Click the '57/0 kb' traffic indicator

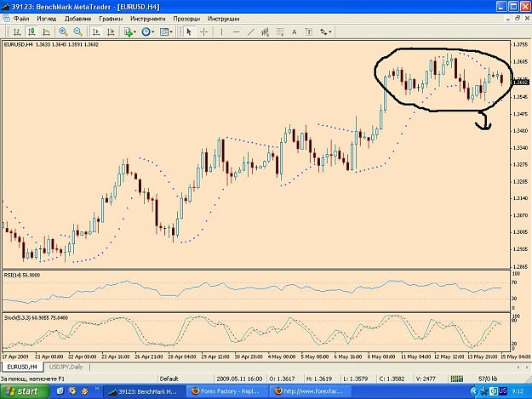[488, 379]
